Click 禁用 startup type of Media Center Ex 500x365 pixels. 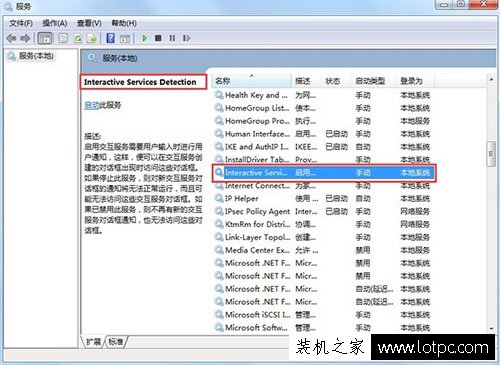(363, 250)
